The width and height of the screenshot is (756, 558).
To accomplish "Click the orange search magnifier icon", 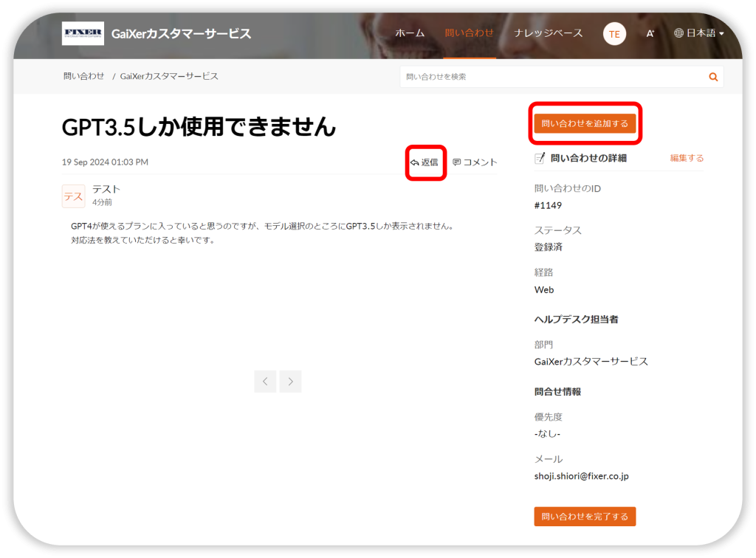I will coord(713,77).
